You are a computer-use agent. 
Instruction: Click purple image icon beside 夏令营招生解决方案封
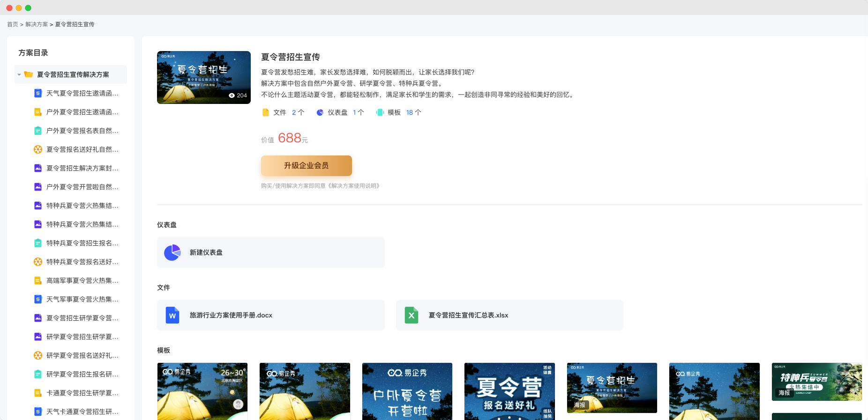tap(38, 168)
